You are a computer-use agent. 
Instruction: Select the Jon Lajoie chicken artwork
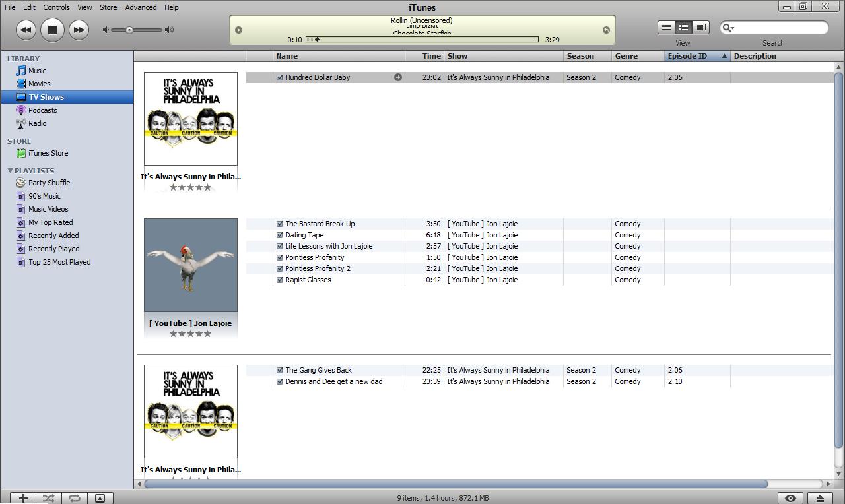point(191,265)
